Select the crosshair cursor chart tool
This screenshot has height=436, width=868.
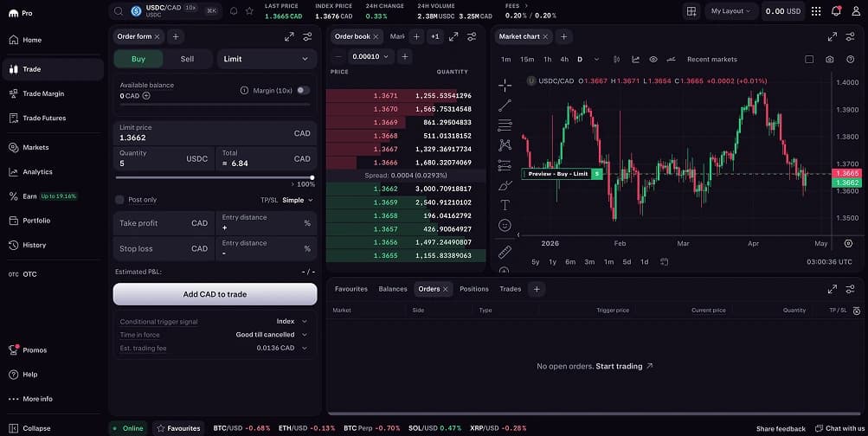[x=505, y=85]
